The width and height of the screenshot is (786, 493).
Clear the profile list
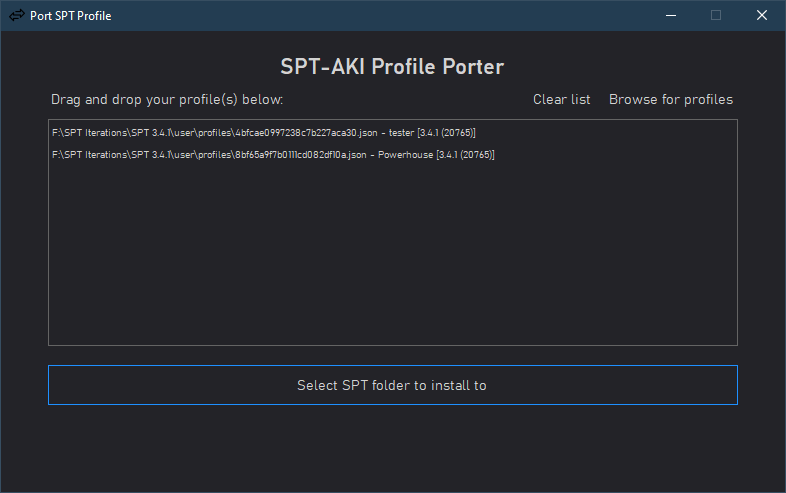[x=561, y=99]
